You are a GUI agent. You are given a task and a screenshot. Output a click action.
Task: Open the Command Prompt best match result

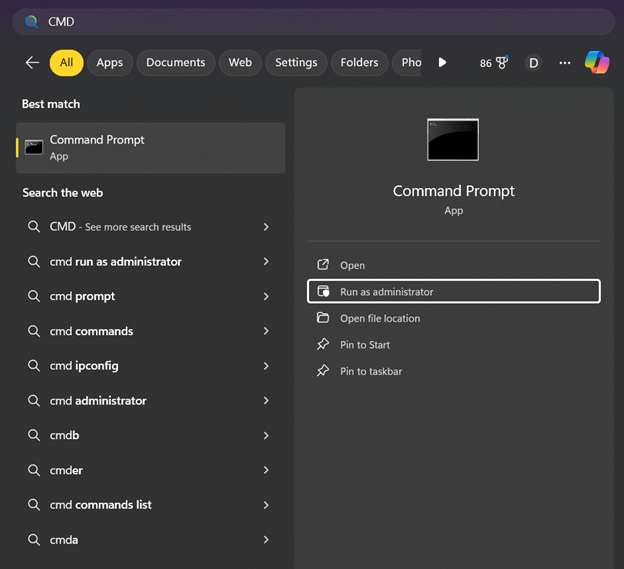click(150, 148)
